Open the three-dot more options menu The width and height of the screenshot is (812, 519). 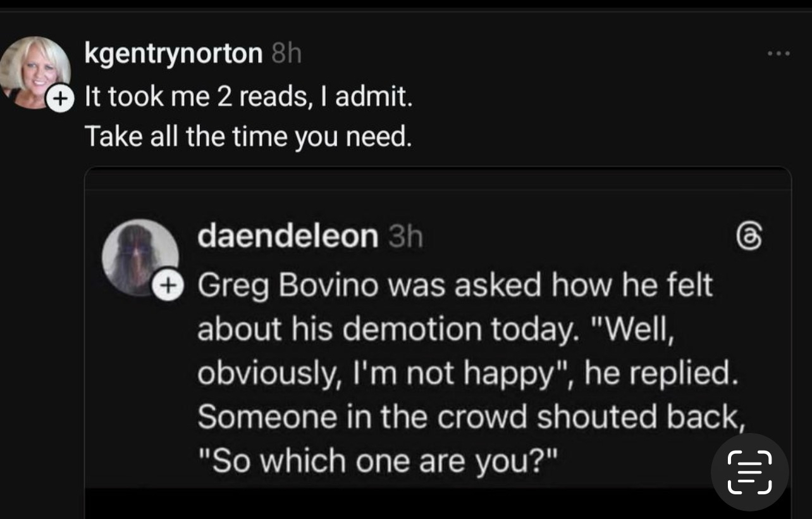pos(778,54)
